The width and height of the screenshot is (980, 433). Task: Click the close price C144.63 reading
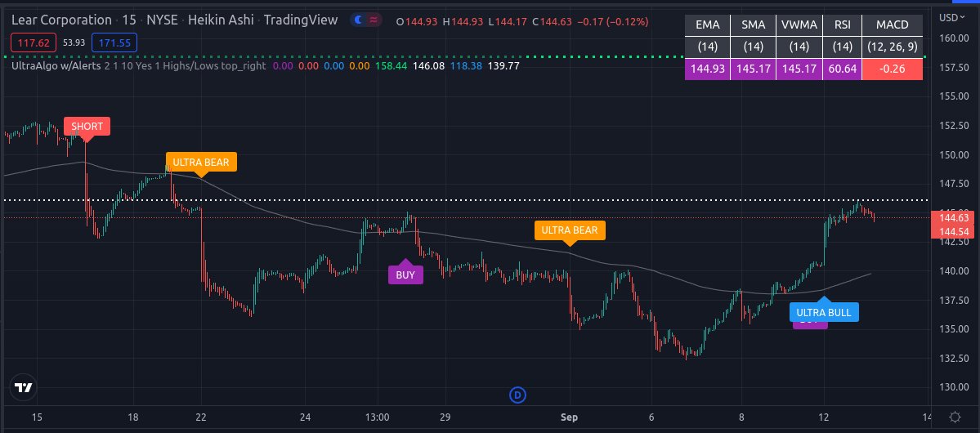(552, 21)
